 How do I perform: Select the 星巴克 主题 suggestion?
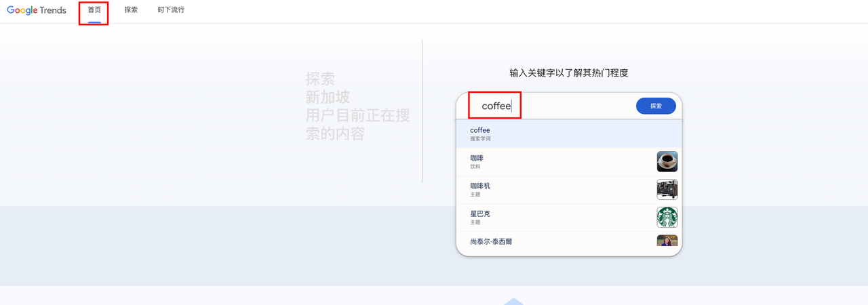(569, 218)
